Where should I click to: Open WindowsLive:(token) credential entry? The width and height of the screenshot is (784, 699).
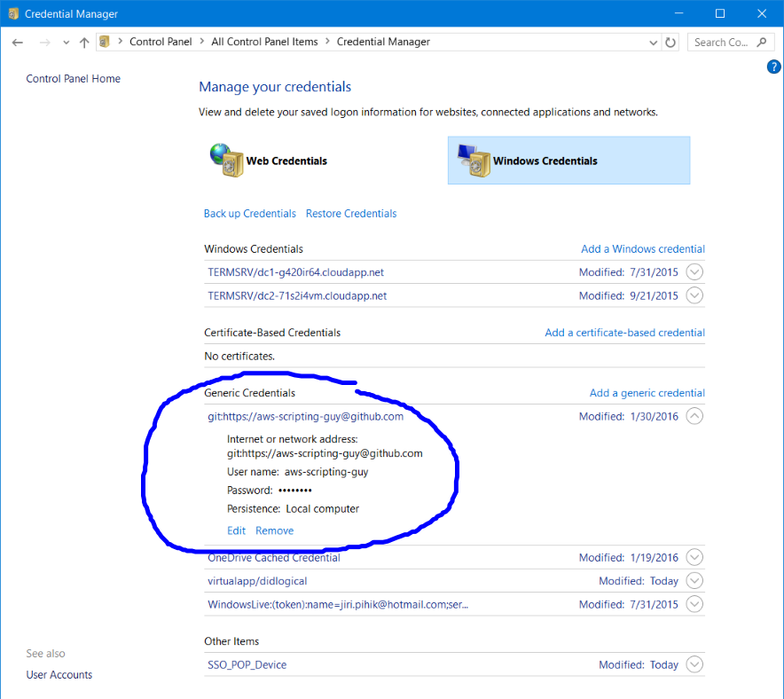[x=338, y=604]
